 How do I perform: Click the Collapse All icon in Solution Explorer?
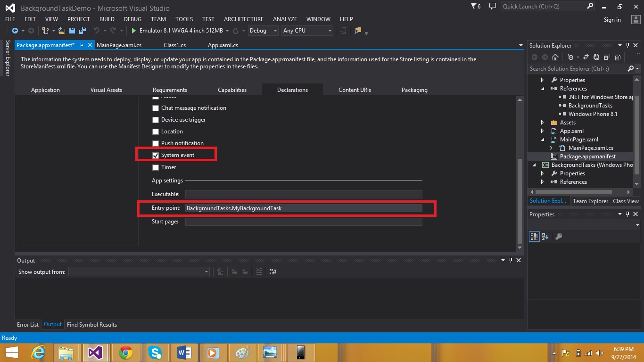point(606,57)
